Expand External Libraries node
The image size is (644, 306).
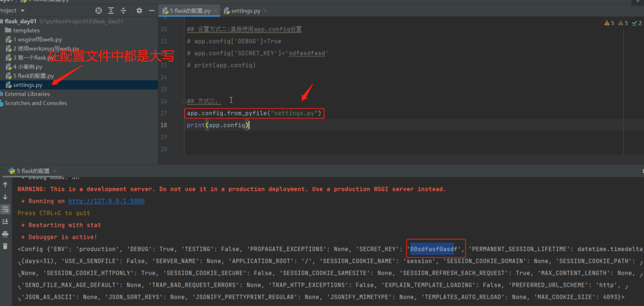[x=27, y=94]
